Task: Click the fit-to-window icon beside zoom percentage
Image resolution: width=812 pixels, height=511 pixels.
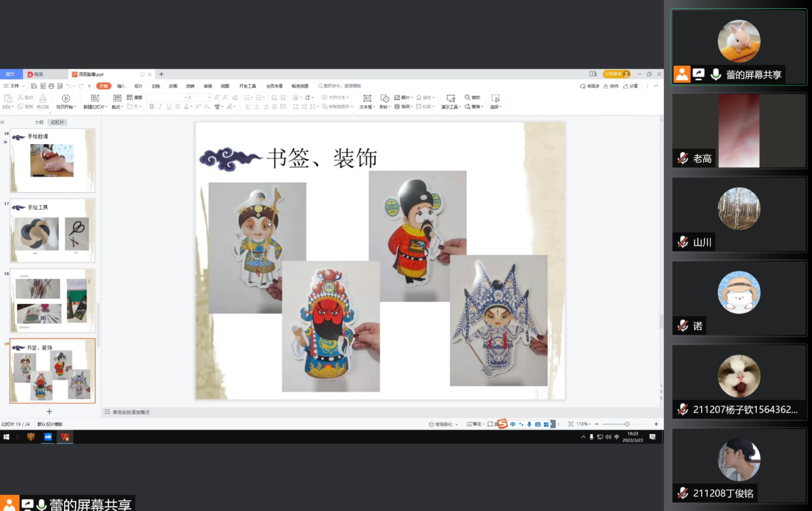Action: point(570,424)
